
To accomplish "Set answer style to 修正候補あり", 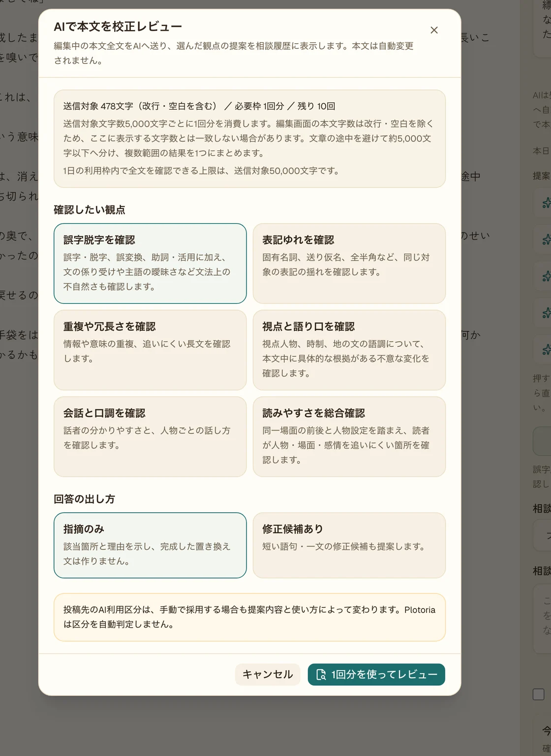I will coord(349,545).
